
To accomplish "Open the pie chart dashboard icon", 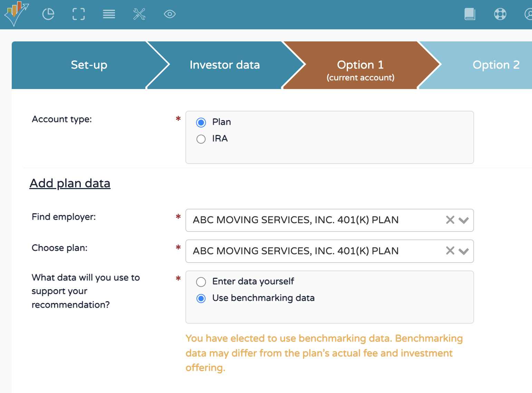I will (48, 14).
